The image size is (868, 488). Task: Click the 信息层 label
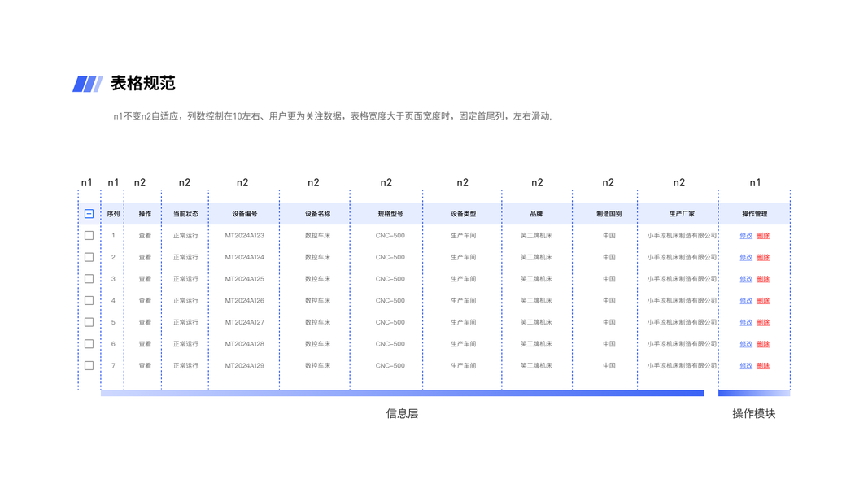tap(402, 413)
